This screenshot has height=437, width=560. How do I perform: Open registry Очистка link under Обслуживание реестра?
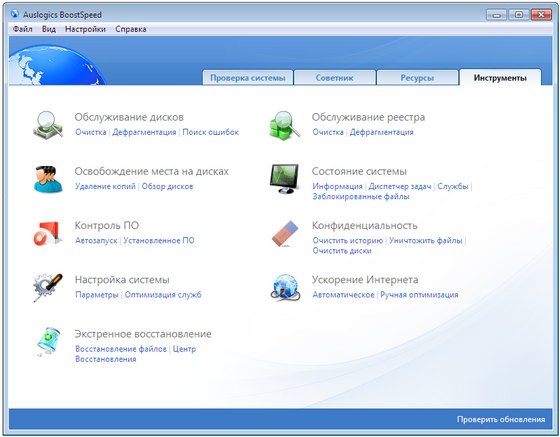(x=328, y=132)
